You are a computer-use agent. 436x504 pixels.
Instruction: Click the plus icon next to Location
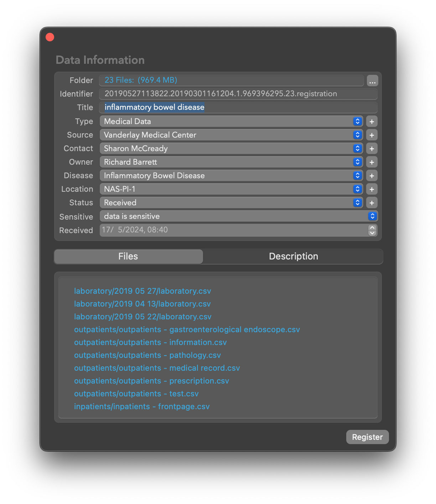(372, 189)
